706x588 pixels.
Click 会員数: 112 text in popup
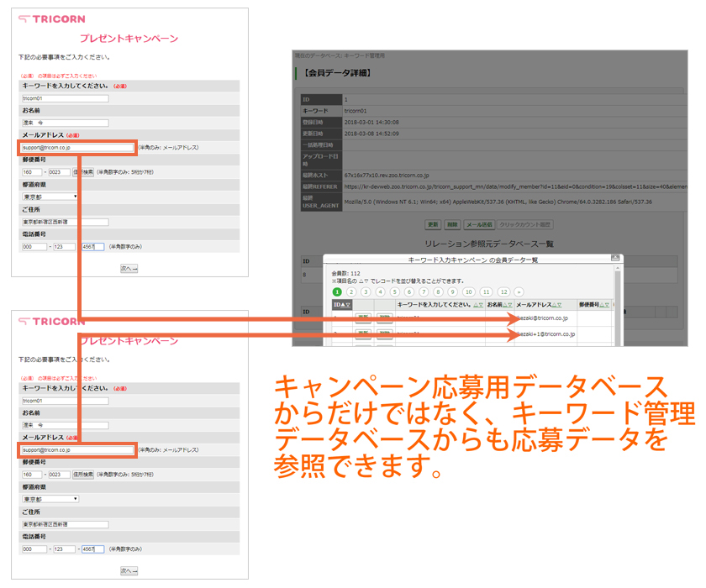tap(345, 273)
